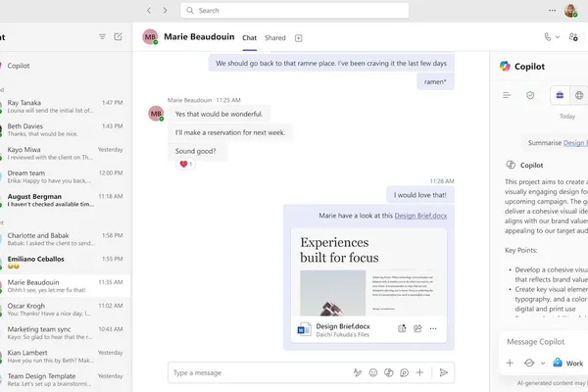Image resolution: width=588 pixels, height=392 pixels.
Task: Select the Marie Beaudouin chat in the list
Action: click(x=66, y=286)
